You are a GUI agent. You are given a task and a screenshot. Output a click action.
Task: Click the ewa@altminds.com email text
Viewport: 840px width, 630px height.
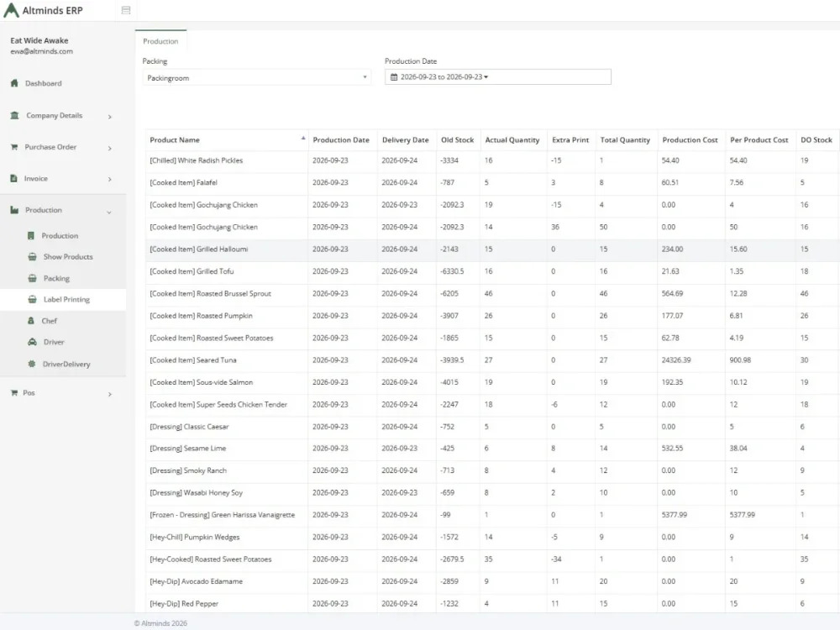coord(42,51)
